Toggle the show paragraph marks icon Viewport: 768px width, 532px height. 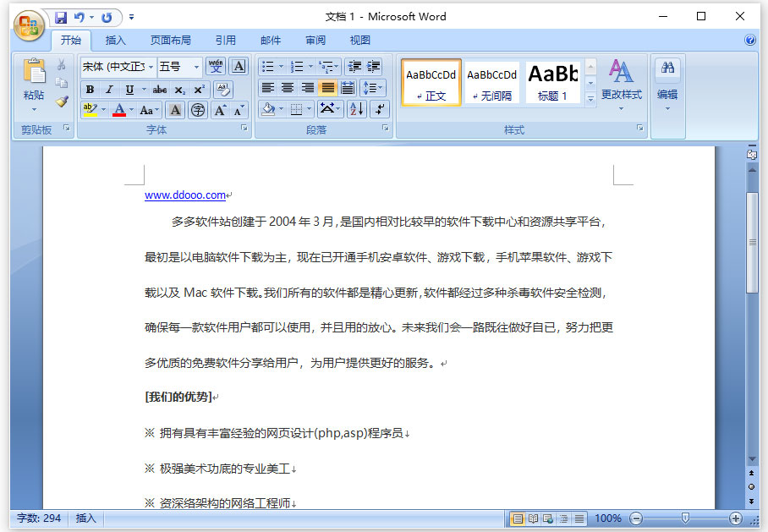(378, 110)
